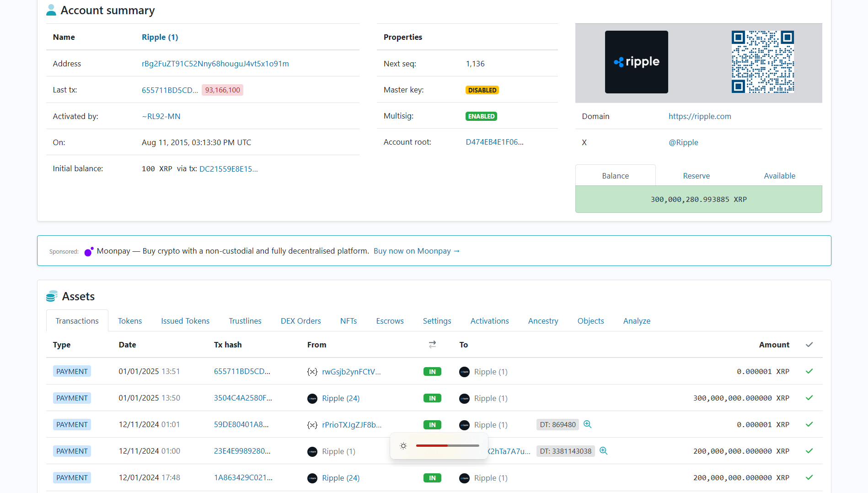The image size is (868, 493).
Task: Open sender rwGsjb2ynFCtV address link
Action: tap(352, 372)
